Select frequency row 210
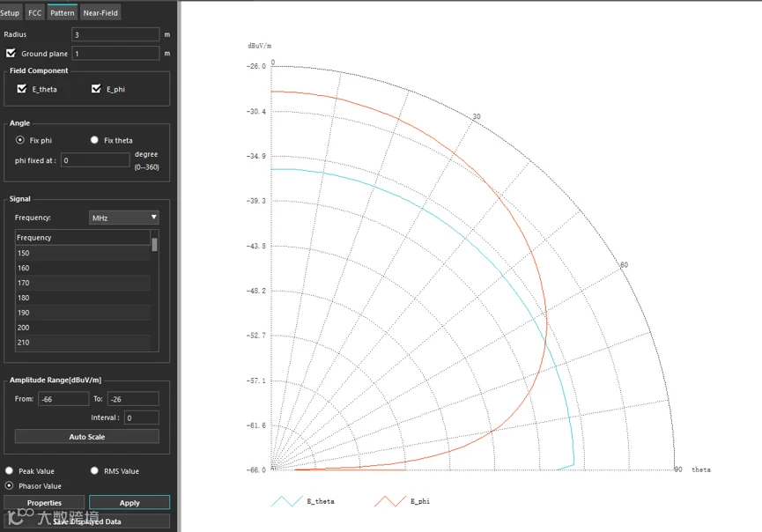The image size is (762, 532). point(83,343)
